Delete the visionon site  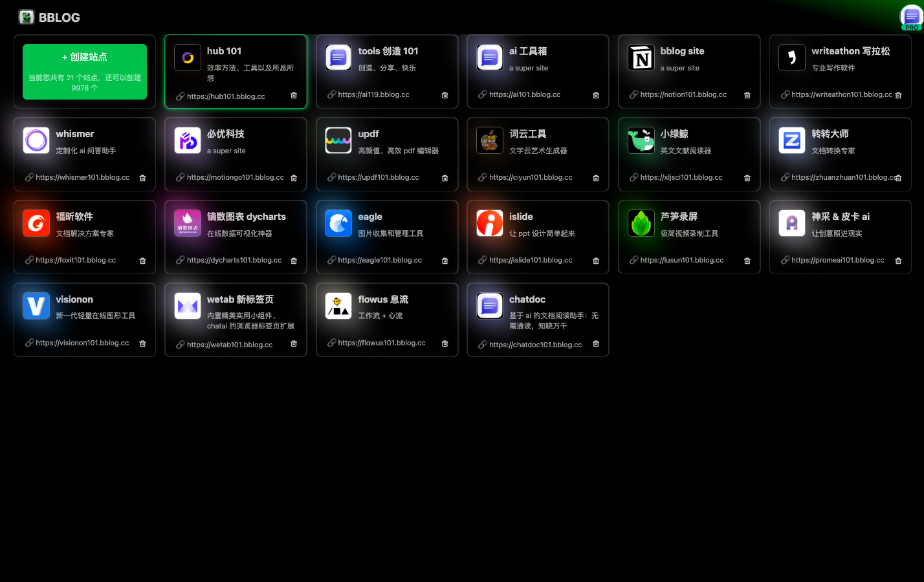click(x=143, y=343)
